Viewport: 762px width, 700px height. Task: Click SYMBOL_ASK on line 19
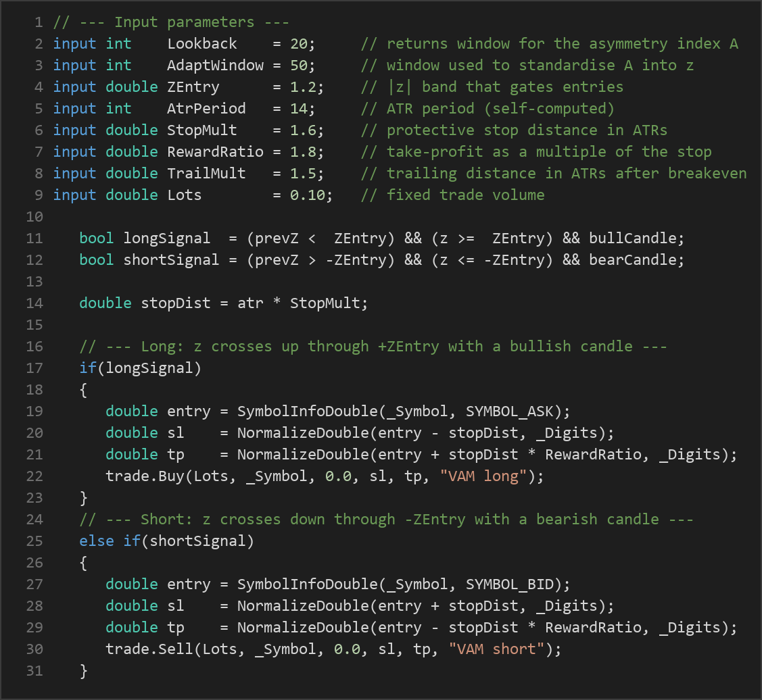pyautogui.click(x=509, y=411)
